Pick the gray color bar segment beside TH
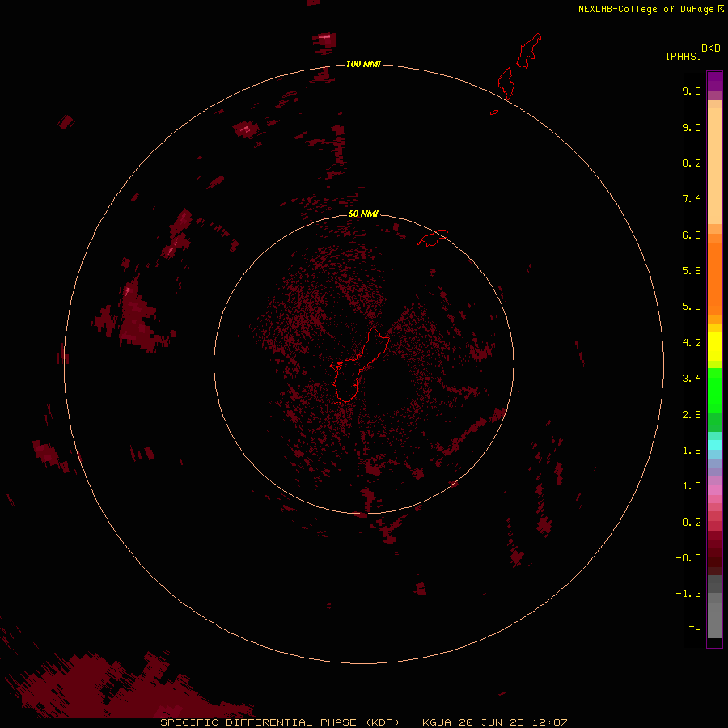Viewport: 728px width, 728px height. [714, 620]
